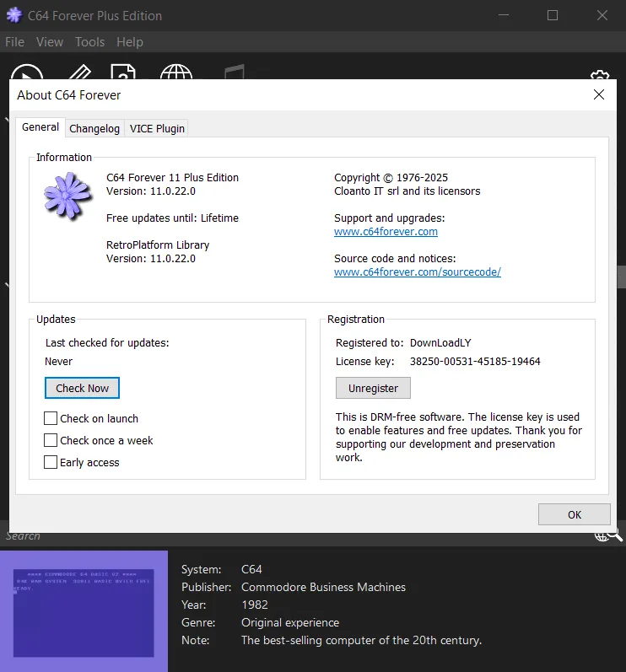626x672 pixels.
Task: Switch to the General tab
Action: (x=40, y=127)
